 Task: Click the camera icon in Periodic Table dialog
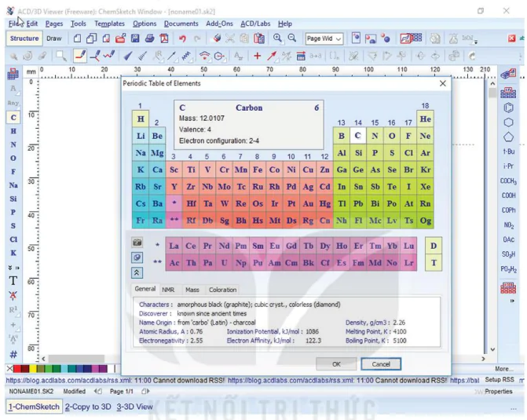coord(137,243)
